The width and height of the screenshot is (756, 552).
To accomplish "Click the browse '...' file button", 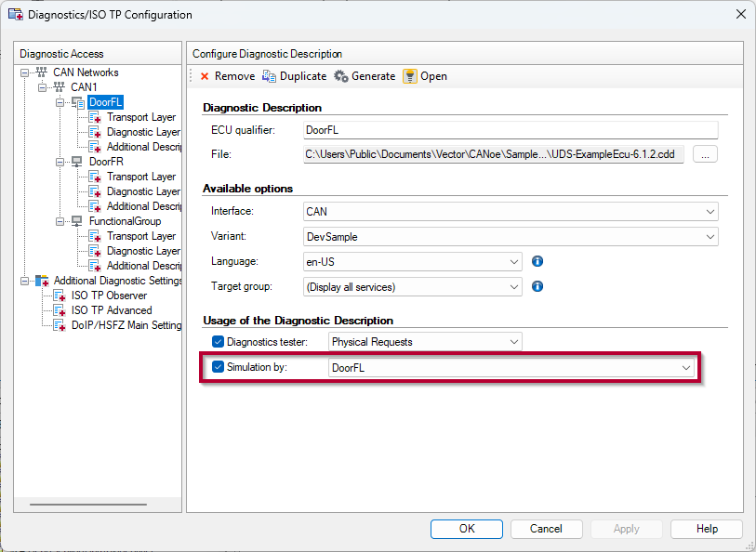I will click(706, 154).
